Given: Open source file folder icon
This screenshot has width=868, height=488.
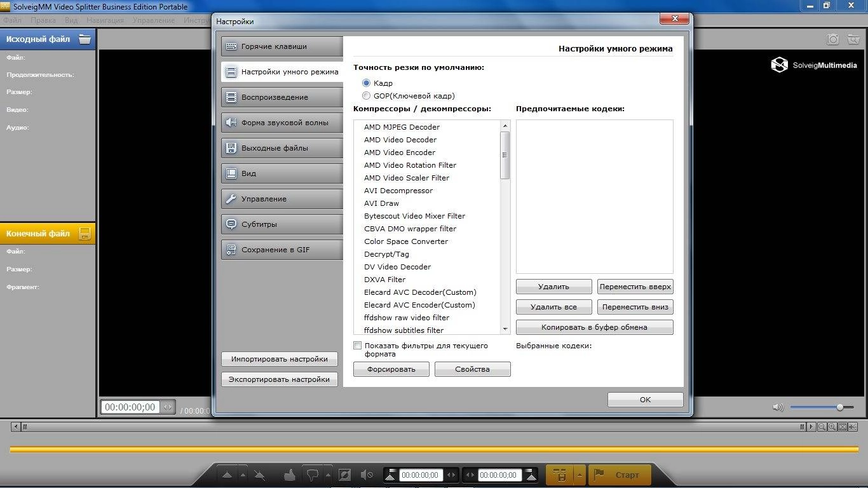Looking at the screenshot, I should (85, 39).
